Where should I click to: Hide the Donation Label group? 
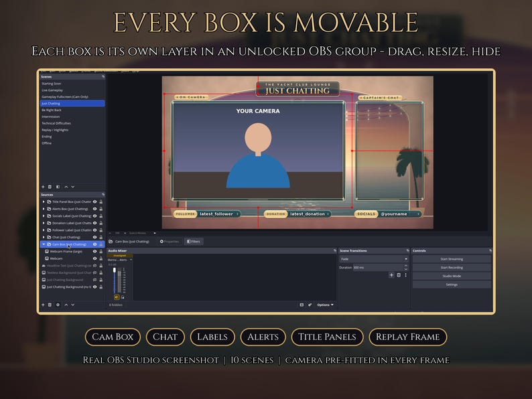coord(94,223)
